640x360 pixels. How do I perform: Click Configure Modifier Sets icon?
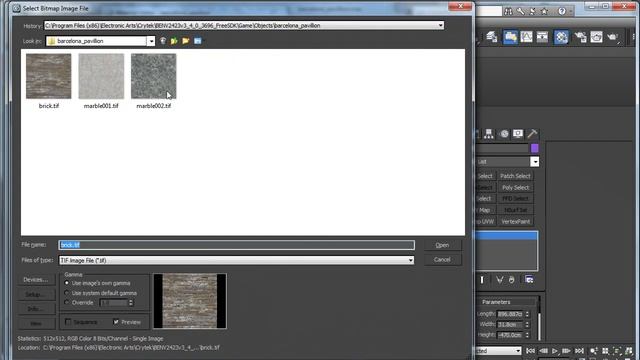tap(529, 280)
